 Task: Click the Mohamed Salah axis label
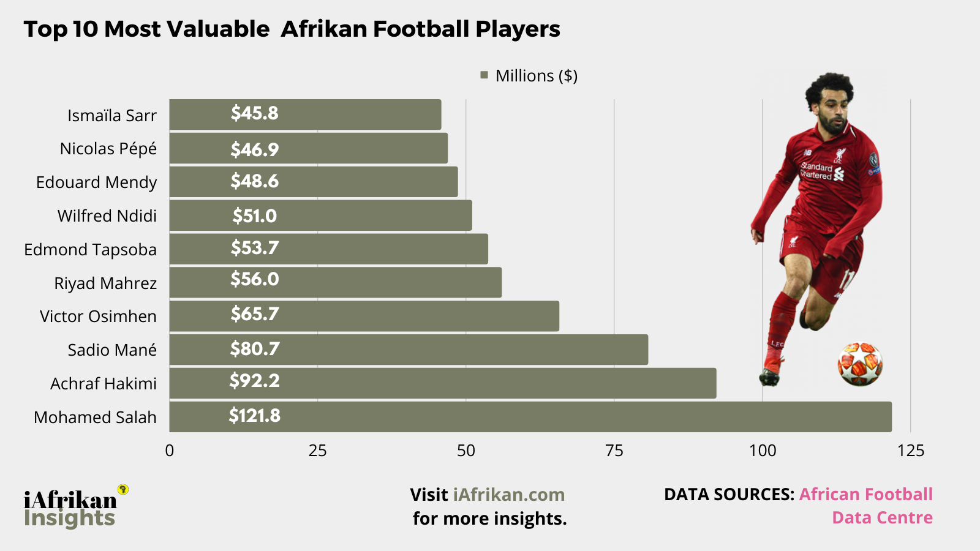click(95, 418)
